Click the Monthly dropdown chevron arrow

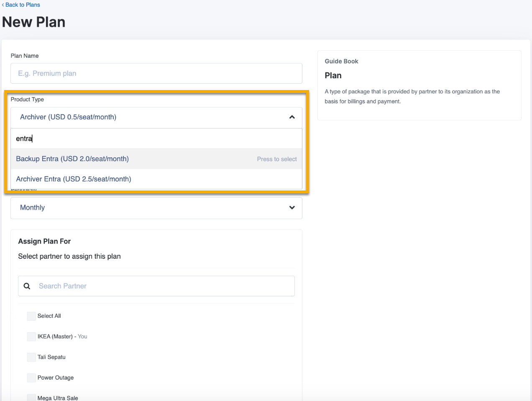292,208
